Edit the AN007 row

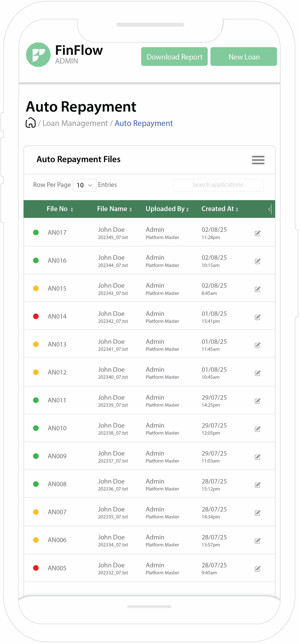click(x=257, y=512)
